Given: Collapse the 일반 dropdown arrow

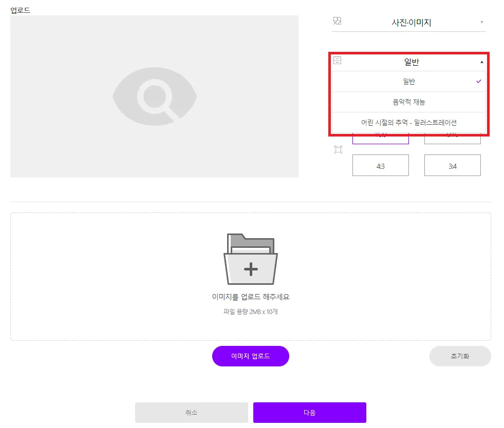Looking at the screenshot, I should [x=481, y=62].
